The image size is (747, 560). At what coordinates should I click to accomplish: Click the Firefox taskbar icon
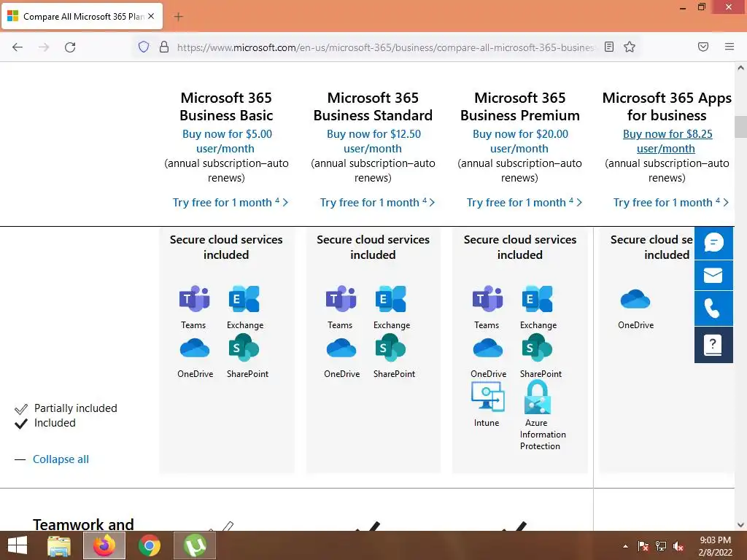click(104, 545)
